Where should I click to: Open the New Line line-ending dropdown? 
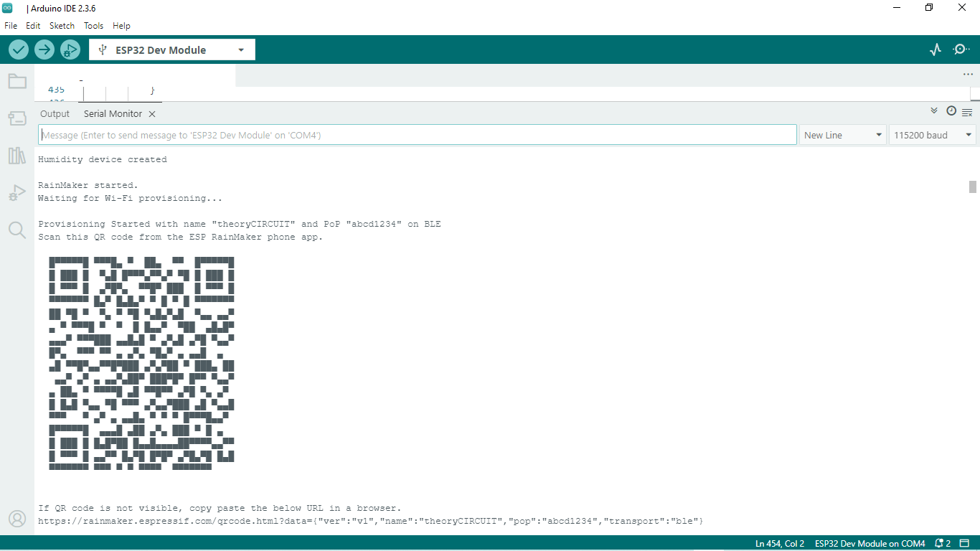click(843, 135)
